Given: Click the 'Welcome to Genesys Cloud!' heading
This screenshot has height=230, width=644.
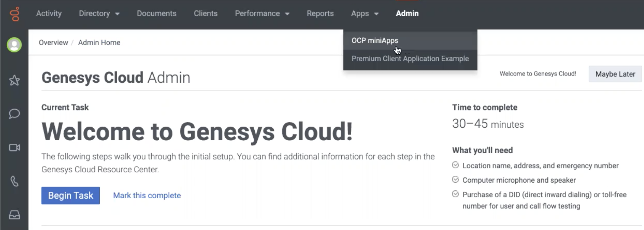Looking at the screenshot, I should coord(197,132).
